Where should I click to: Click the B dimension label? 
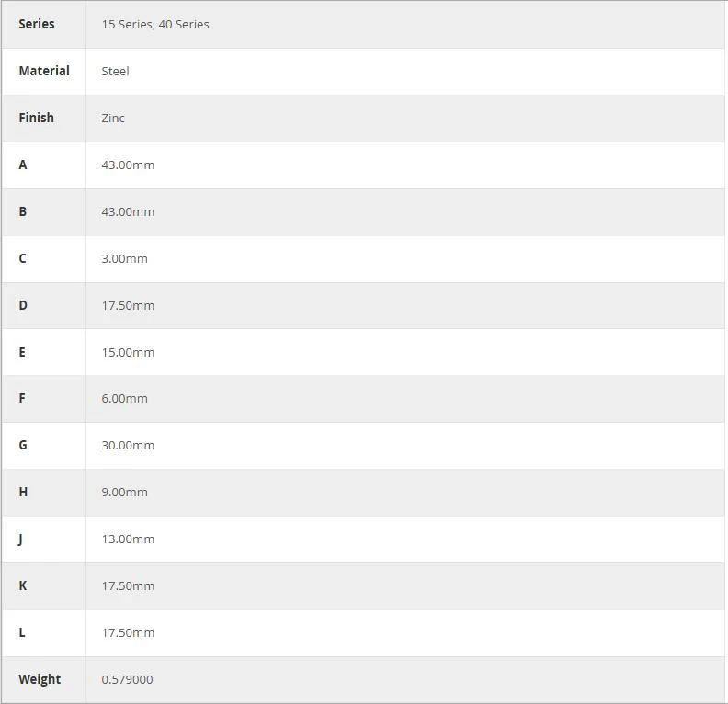[23, 211]
